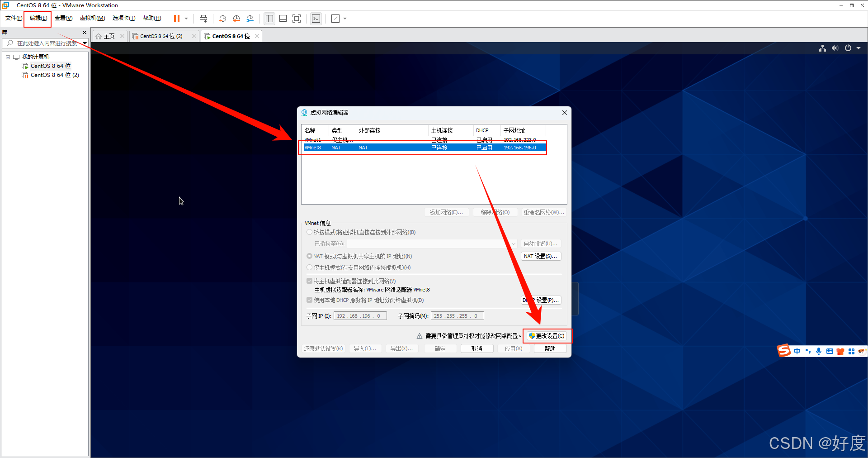868x458 pixels.
Task: Click the guest volume speaker icon
Action: point(835,48)
